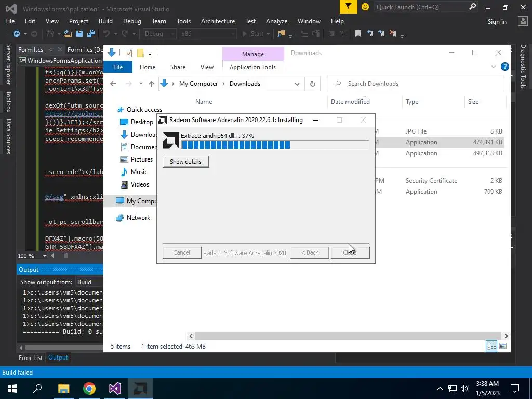This screenshot has height=399, width=532.
Task: Open the 100 % zoom dropdown
Action: click(45, 256)
